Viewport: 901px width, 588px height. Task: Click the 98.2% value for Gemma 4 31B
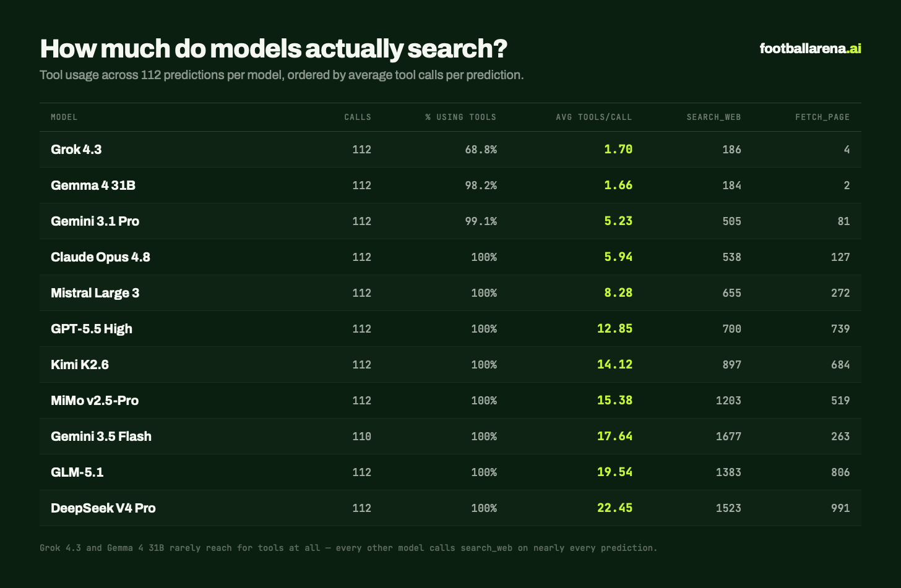[x=481, y=185]
